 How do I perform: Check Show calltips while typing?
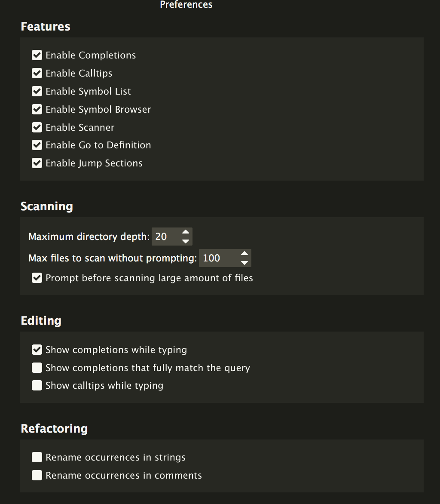pyautogui.click(x=37, y=385)
